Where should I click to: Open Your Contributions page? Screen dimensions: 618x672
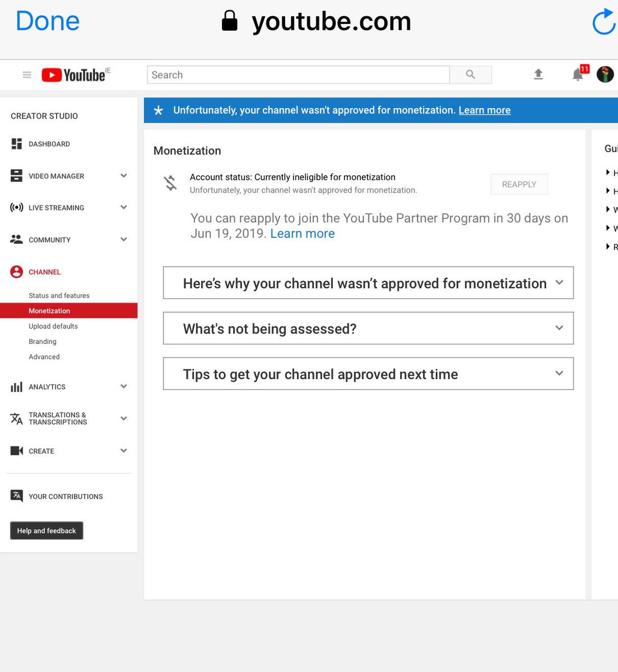pyautogui.click(x=66, y=497)
